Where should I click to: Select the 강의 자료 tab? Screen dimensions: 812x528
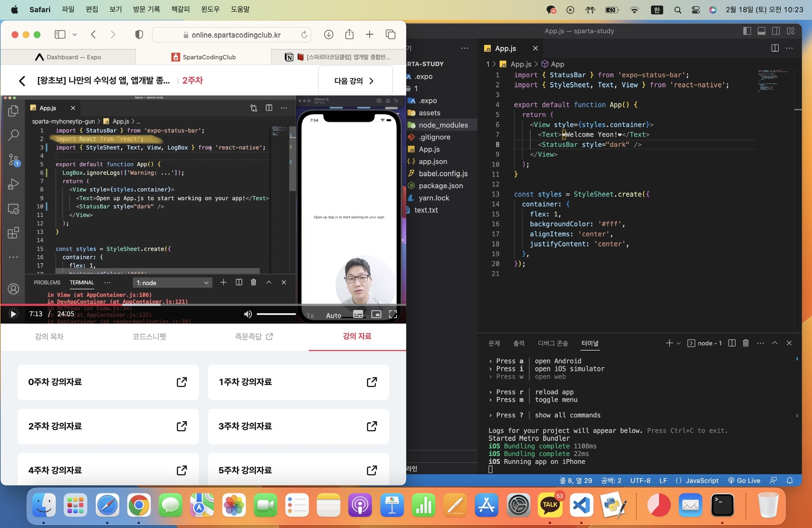[x=357, y=336]
